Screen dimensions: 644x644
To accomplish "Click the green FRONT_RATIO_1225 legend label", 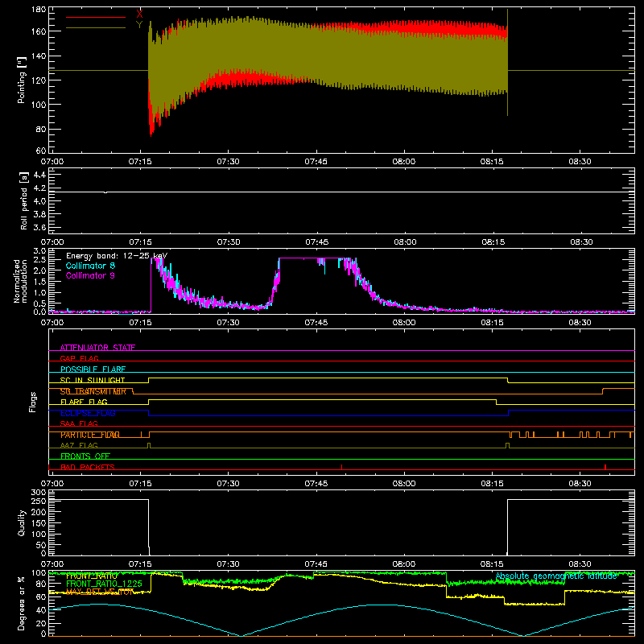I will click(104, 584).
